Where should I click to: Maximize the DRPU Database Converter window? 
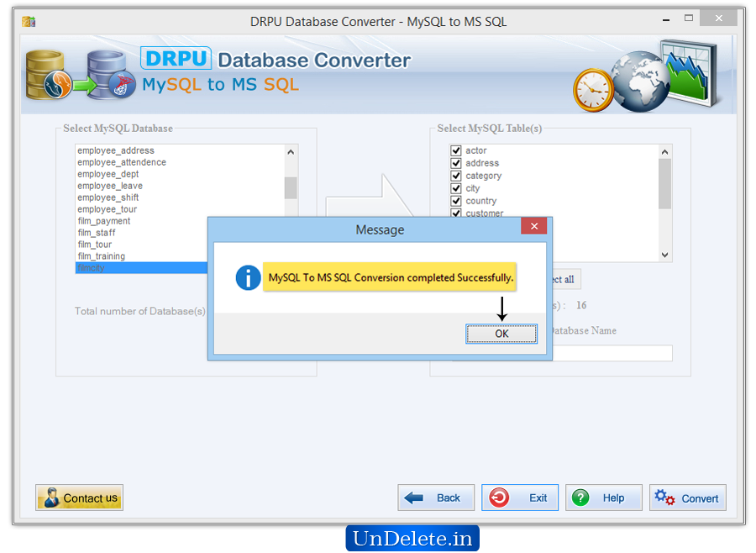[689, 18]
